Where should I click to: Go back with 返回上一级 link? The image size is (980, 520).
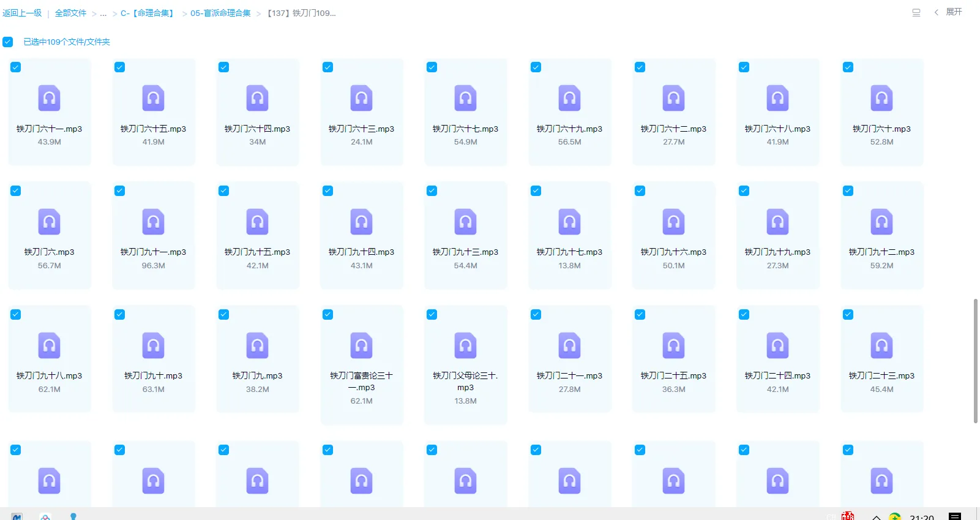tap(22, 13)
